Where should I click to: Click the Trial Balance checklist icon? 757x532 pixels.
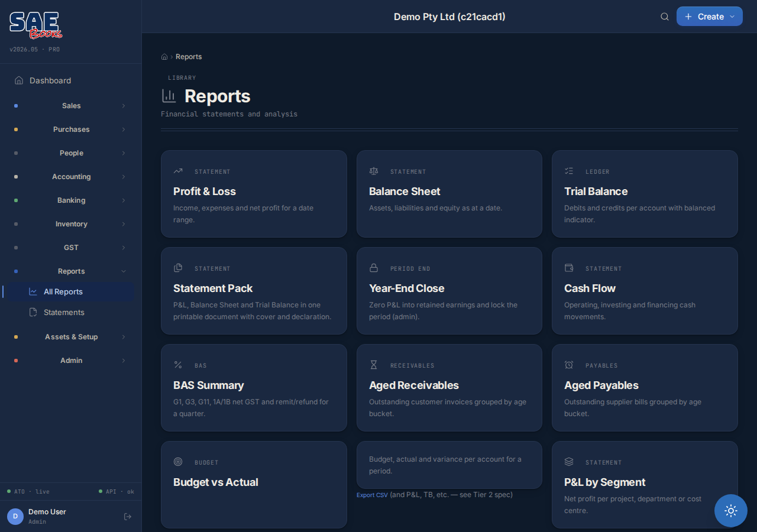click(569, 171)
